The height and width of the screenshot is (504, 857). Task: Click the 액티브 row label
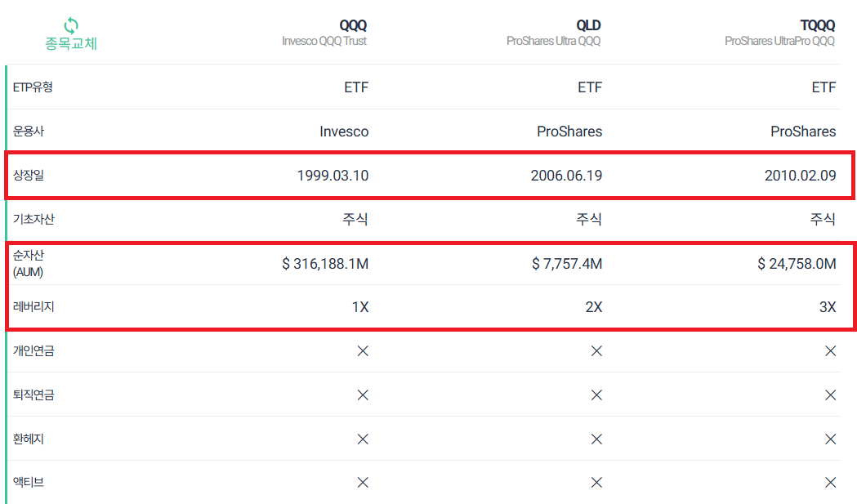coord(29,482)
